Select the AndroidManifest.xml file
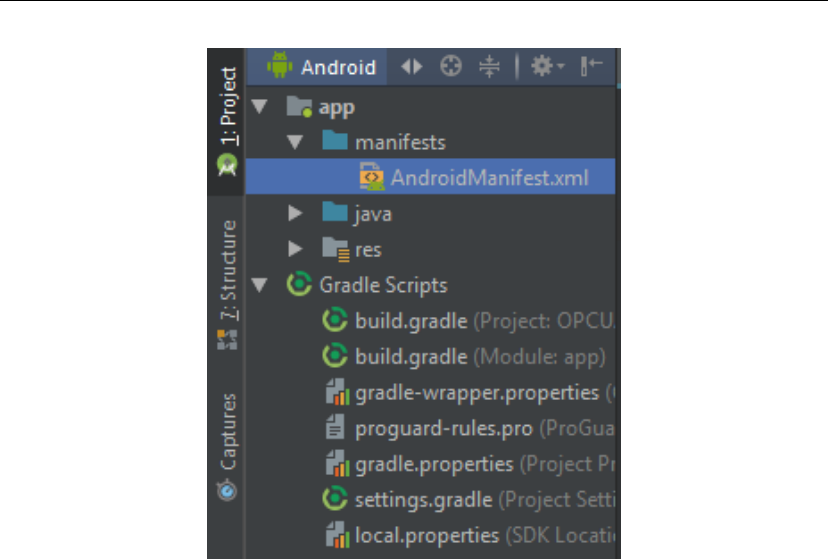Image resolution: width=828 pixels, height=559 pixels. tap(430, 177)
